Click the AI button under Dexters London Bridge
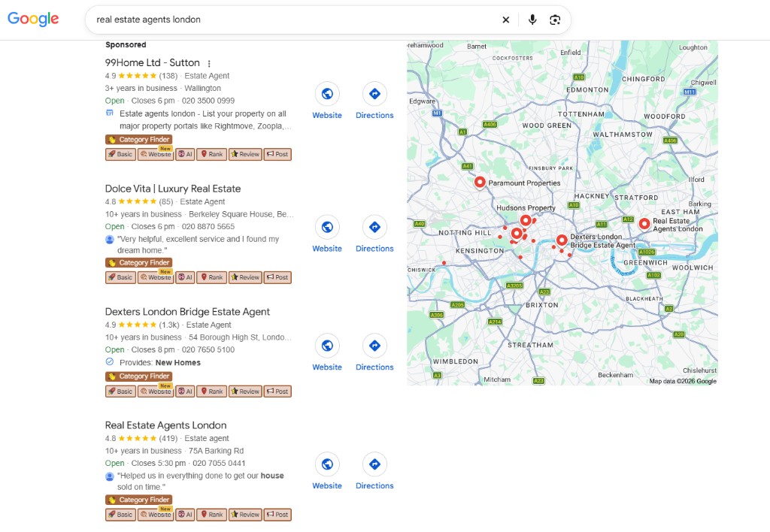This screenshot has width=770, height=532. (x=185, y=391)
